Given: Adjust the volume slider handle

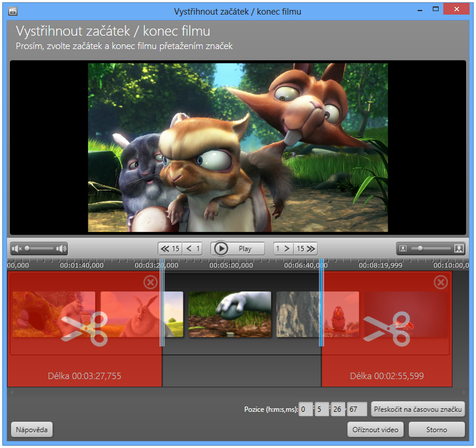Looking at the screenshot, I should (27, 249).
